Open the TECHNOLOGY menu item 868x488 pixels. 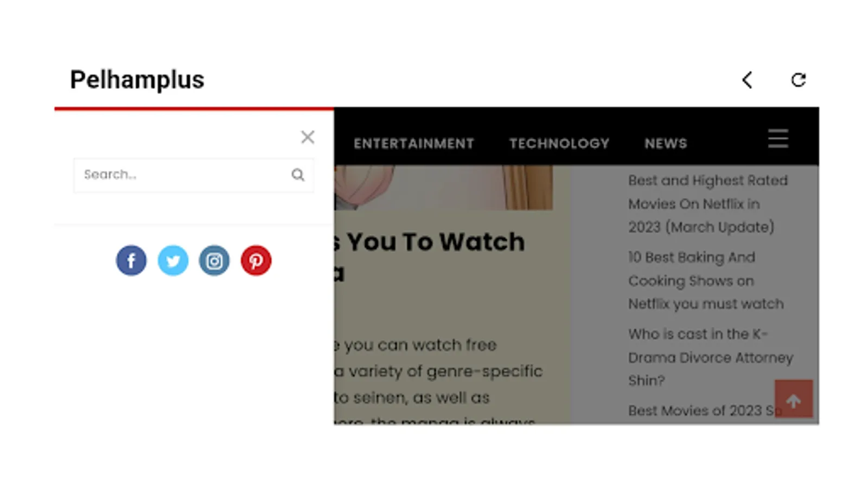pos(559,144)
